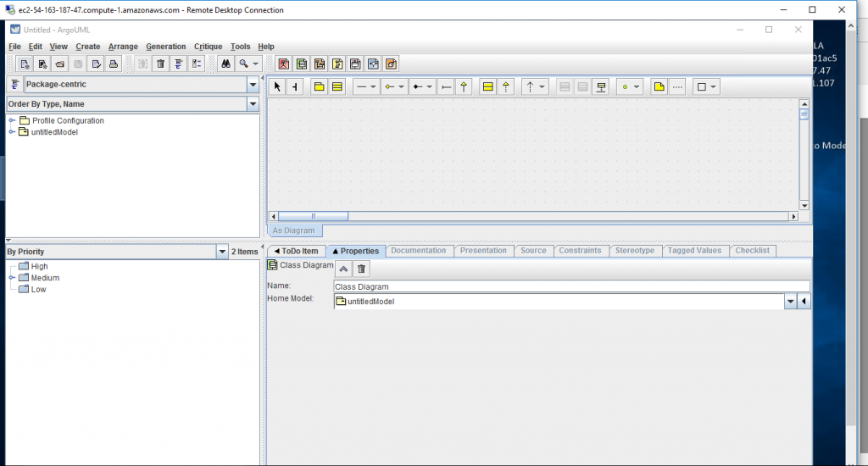
Task: Select the arrow Select tool
Action: [277, 86]
